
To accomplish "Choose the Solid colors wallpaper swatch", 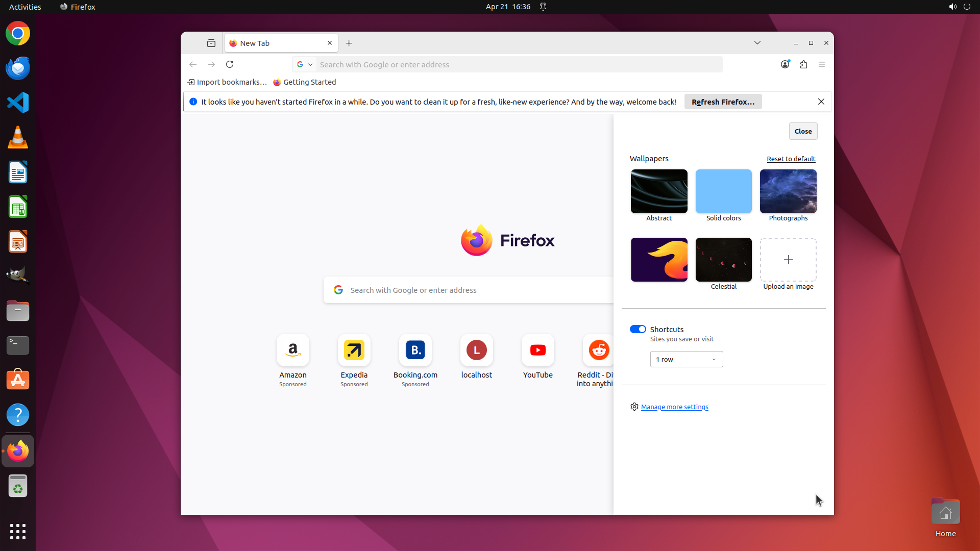I will click(723, 191).
